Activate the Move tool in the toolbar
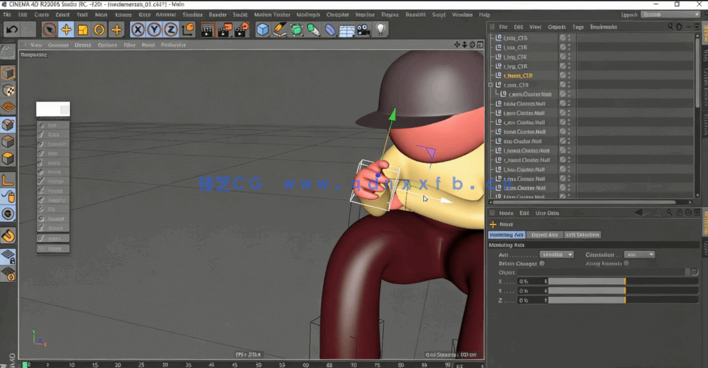The width and height of the screenshot is (708, 368). click(66, 30)
